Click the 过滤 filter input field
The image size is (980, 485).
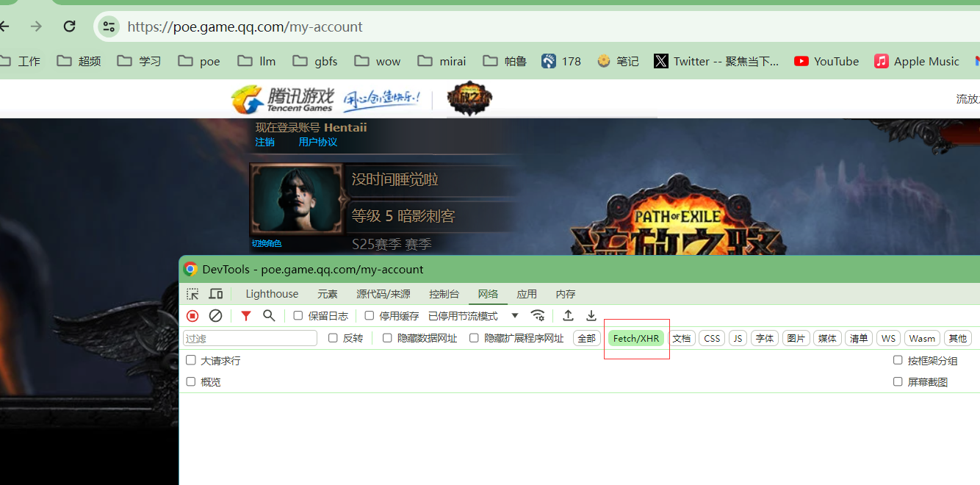[250, 338]
